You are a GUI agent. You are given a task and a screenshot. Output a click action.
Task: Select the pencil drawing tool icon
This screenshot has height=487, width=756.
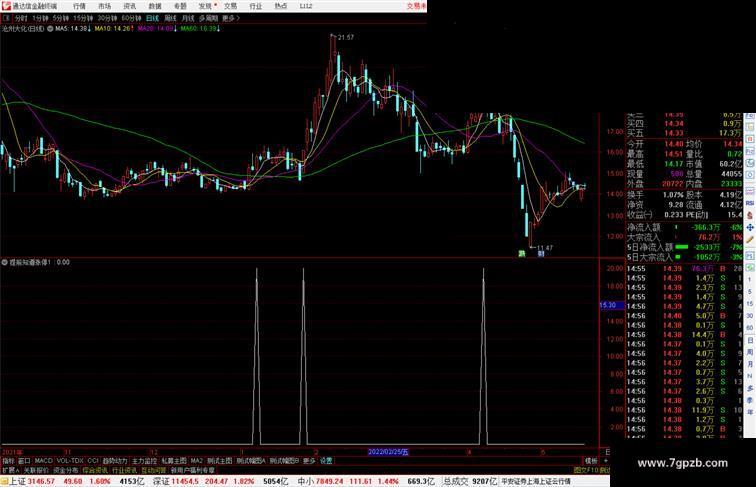(750, 239)
